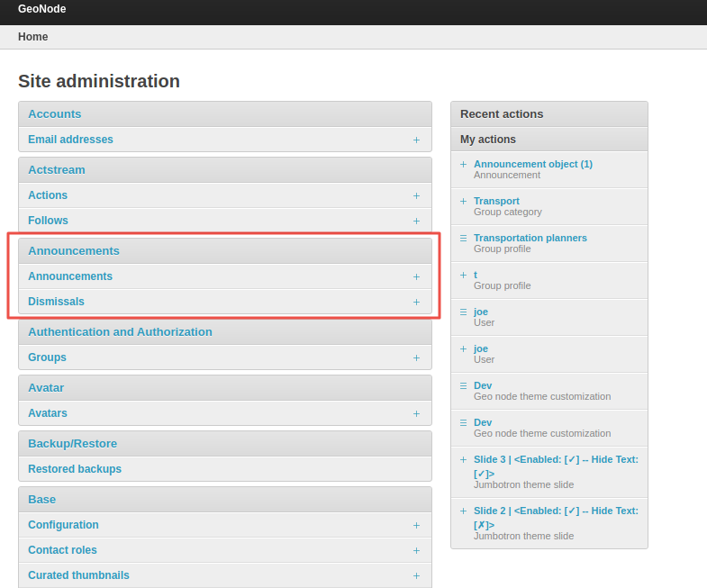This screenshot has height=588, width=707.
Task: Click the plus icon beside Curated thumbnails
Action: tap(416, 575)
